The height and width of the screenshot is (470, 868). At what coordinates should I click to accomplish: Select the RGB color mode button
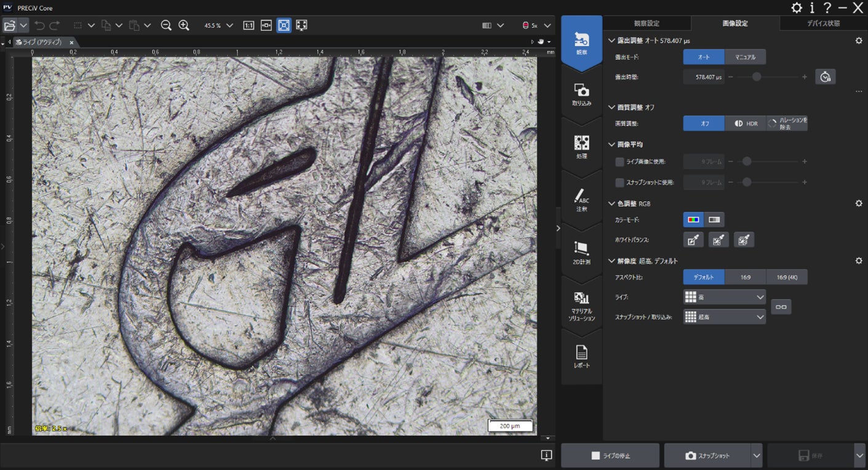693,220
